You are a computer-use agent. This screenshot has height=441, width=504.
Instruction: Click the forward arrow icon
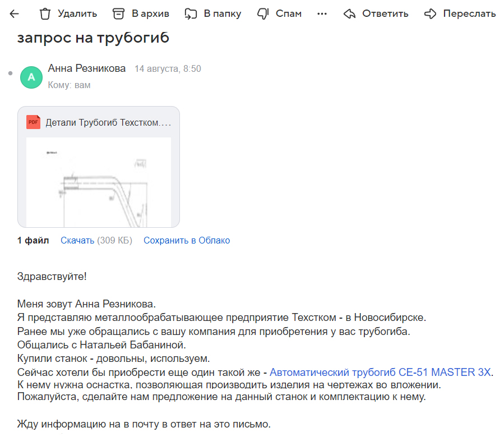click(430, 14)
